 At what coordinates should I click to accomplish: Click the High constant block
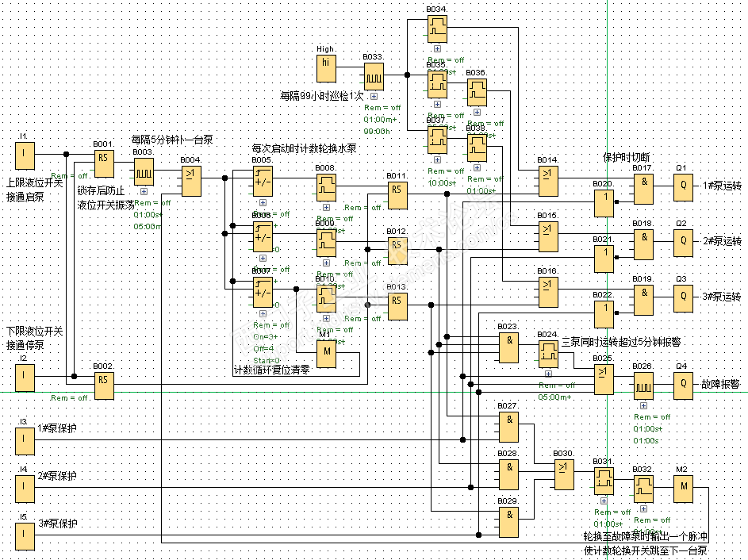tap(326, 68)
